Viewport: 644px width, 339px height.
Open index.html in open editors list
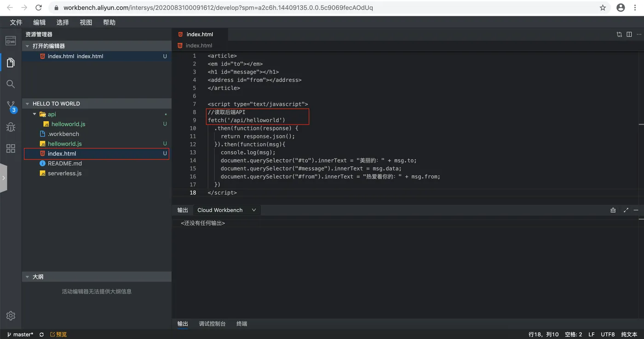click(x=97, y=56)
